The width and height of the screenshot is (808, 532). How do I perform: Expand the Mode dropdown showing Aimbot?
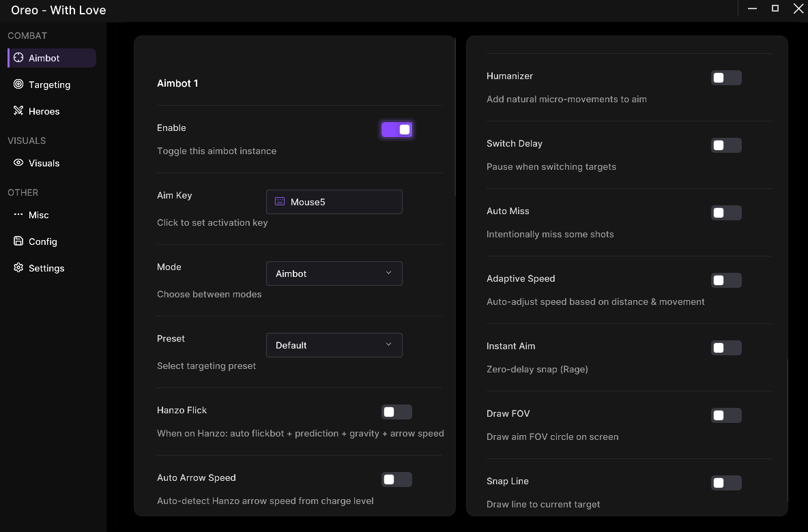(x=334, y=274)
